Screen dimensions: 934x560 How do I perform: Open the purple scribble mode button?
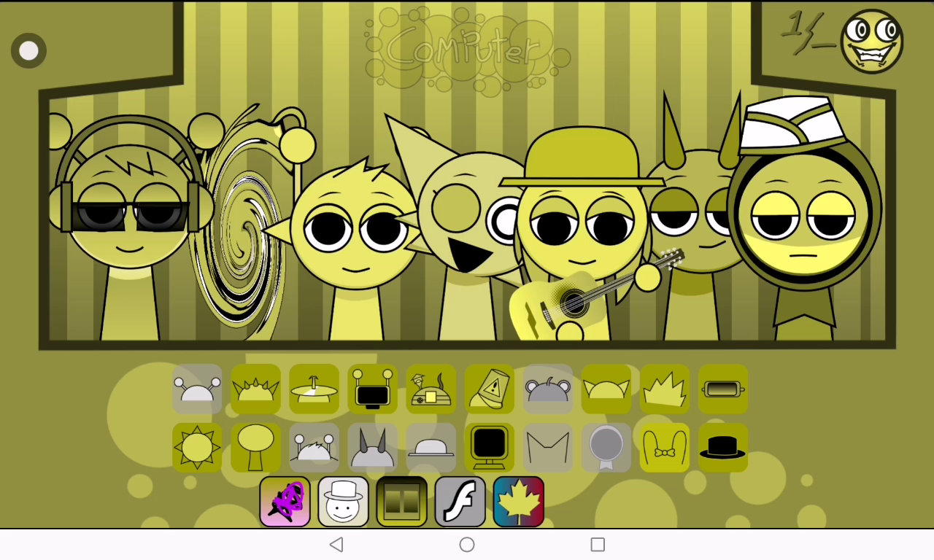(285, 502)
